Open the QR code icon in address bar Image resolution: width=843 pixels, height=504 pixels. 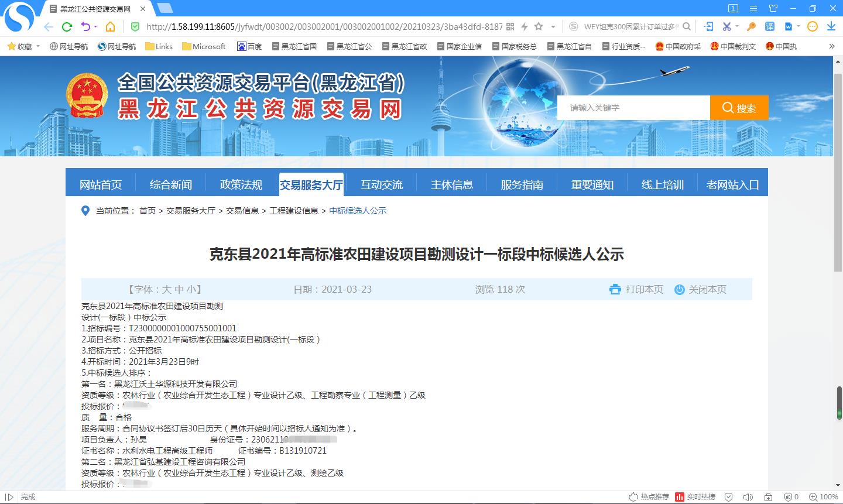(x=510, y=26)
